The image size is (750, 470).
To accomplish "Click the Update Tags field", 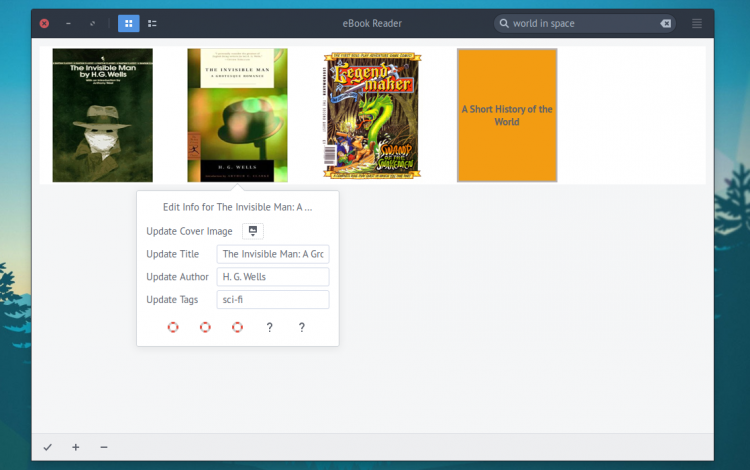I will coord(272,300).
